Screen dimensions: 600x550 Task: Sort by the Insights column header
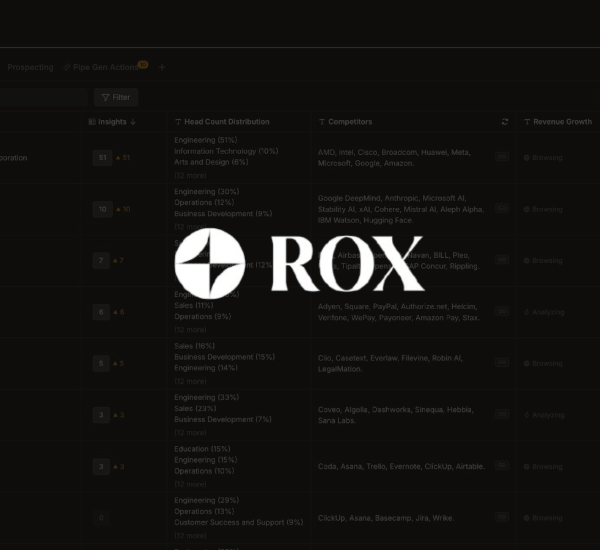point(112,122)
